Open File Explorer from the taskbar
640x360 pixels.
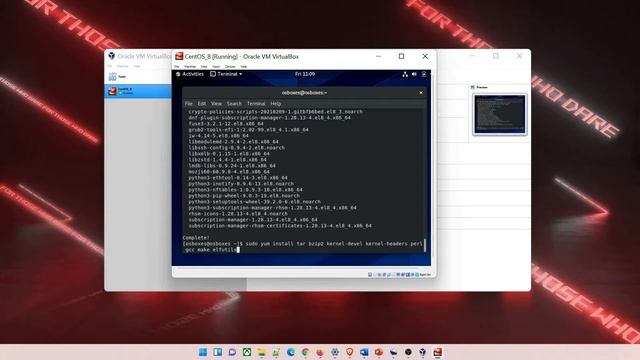(262, 352)
